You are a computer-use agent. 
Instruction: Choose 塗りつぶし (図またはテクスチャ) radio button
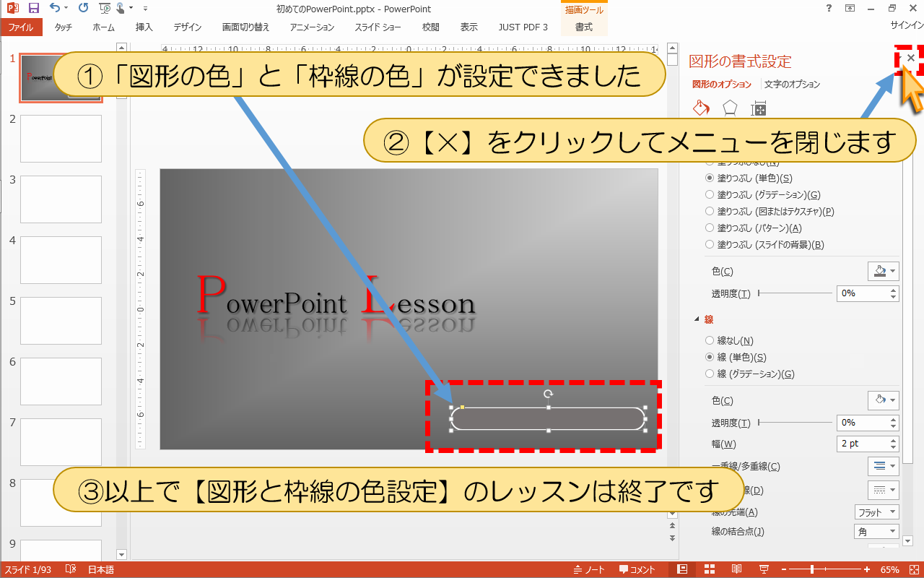(710, 211)
